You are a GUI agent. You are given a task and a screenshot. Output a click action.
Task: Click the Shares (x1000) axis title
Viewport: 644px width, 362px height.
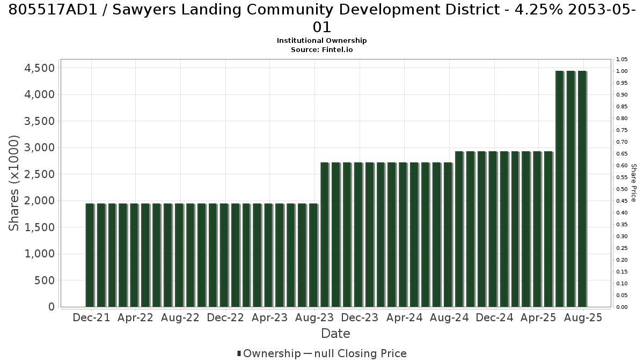coord(14,183)
